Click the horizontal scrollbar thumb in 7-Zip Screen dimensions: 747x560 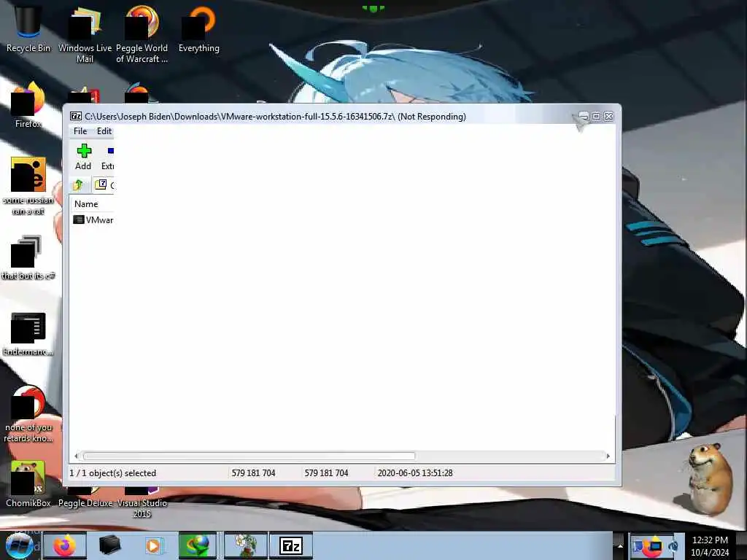(x=249, y=456)
